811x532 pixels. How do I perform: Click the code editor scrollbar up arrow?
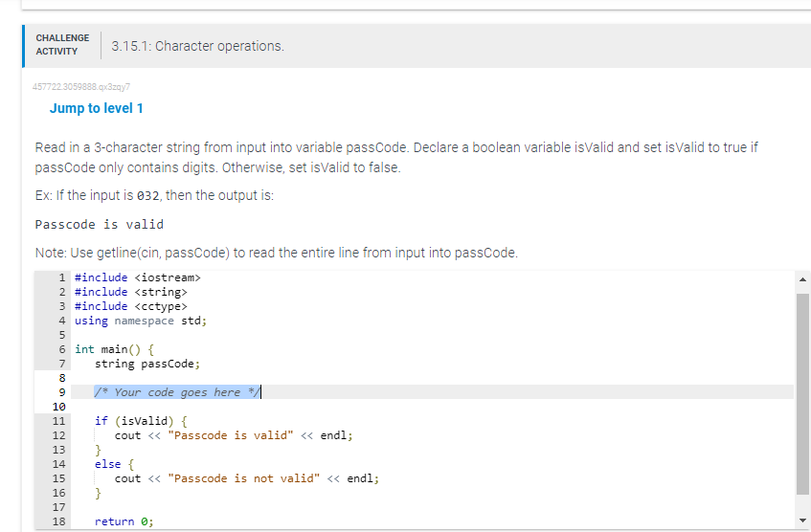pos(802,279)
